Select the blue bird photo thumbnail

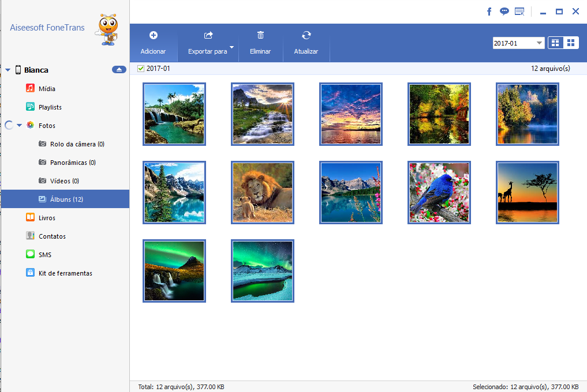439,193
